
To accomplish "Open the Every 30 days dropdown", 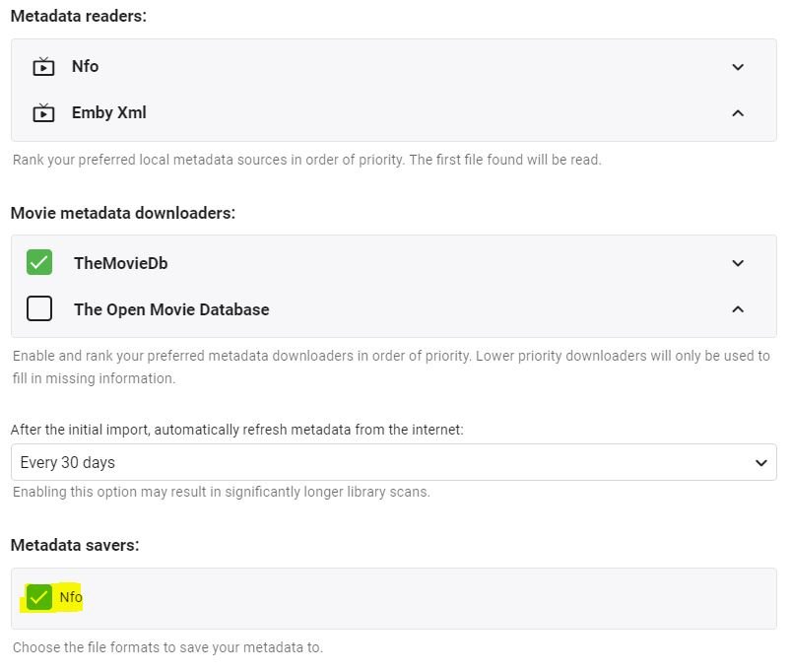I will pyautogui.click(x=393, y=462).
